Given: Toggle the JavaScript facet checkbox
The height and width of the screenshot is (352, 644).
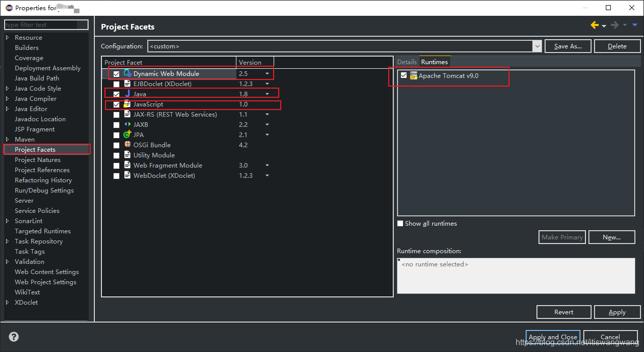Looking at the screenshot, I should pyautogui.click(x=116, y=104).
